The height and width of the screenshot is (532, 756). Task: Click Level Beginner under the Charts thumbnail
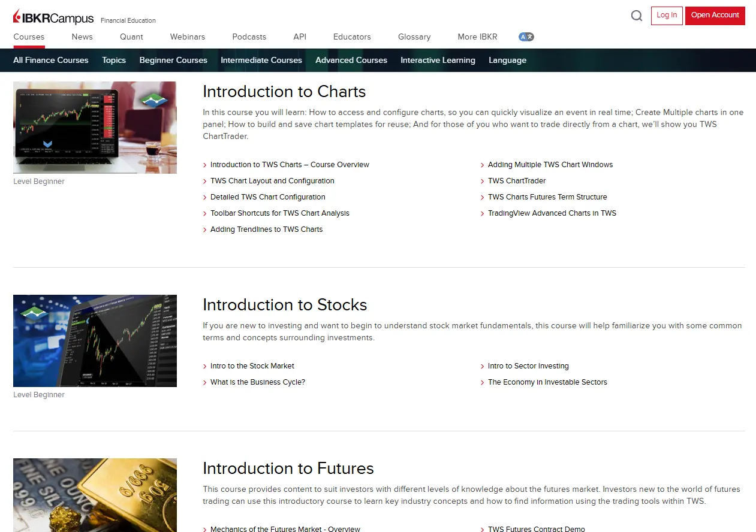pyautogui.click(x=39, y=182)
